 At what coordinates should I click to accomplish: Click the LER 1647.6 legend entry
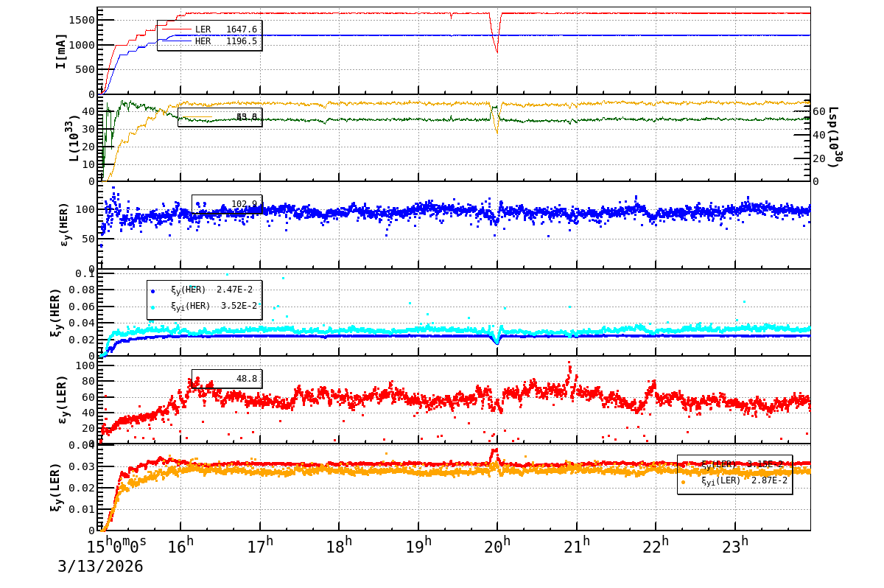(209, 29)
